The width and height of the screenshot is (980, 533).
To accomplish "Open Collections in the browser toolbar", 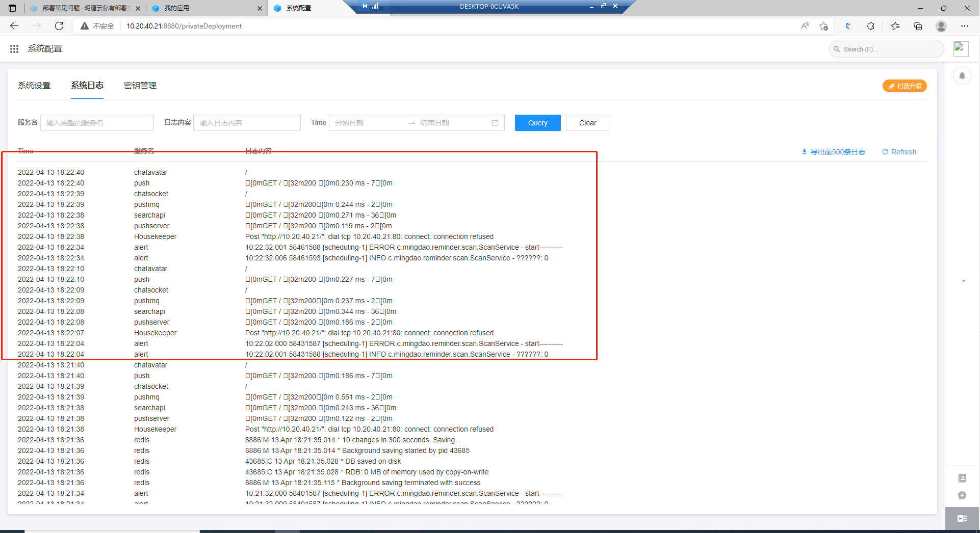I will tap(918, 26).
